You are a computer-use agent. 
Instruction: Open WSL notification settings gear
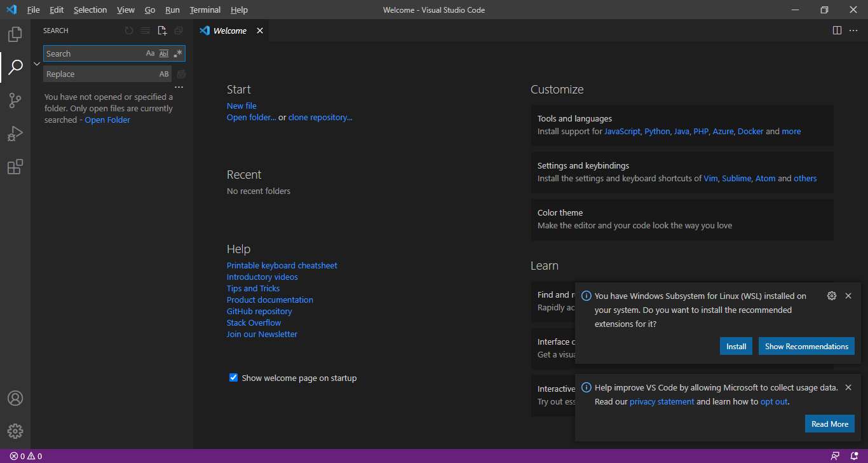coord(832,296)
